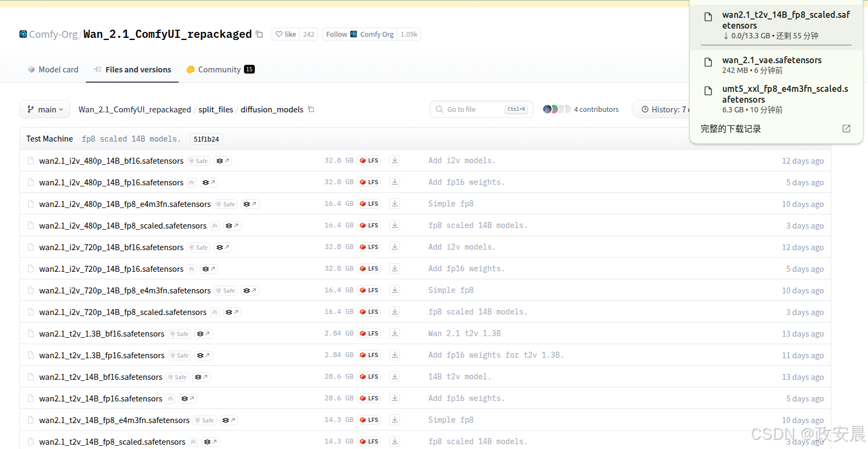The width and height of the screenshot is (868, 449).
Task: Download wan2.1_i2v_480p_14B_fp16.safetensors file
Action: (x=395, y=182)
